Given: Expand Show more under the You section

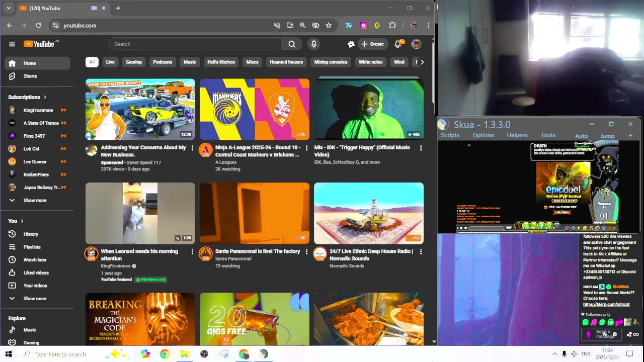Looking at the screenshot, I should 38,298.
